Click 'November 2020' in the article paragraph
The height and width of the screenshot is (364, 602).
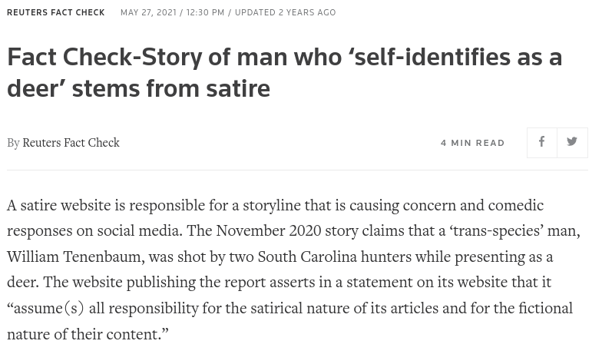pos(269,231)
